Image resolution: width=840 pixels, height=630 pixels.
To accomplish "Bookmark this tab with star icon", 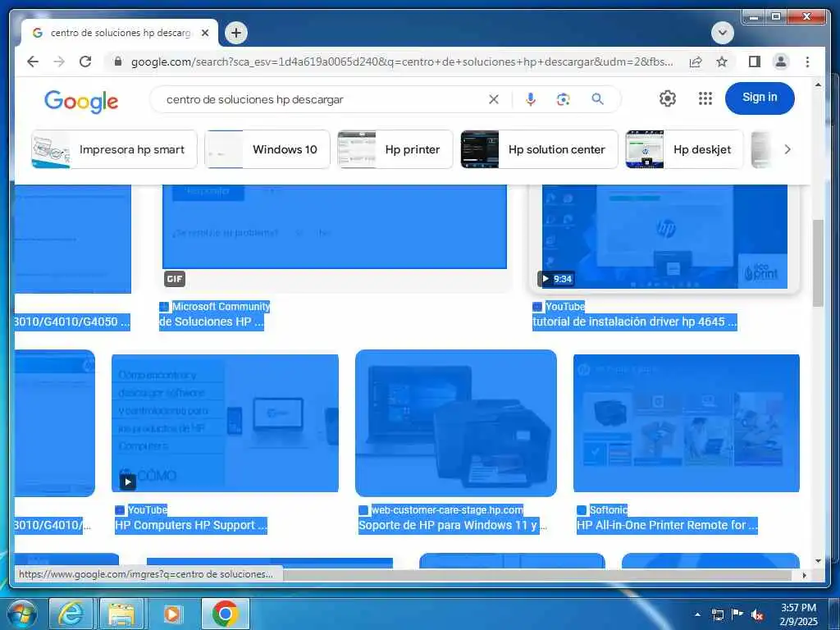I will [x=722, y=62].
